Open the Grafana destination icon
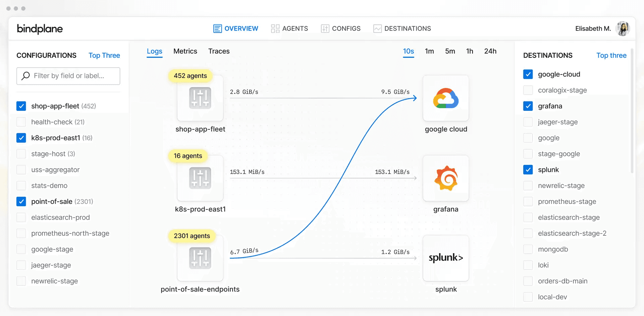644x316 pixels. [x=446, y=178]
